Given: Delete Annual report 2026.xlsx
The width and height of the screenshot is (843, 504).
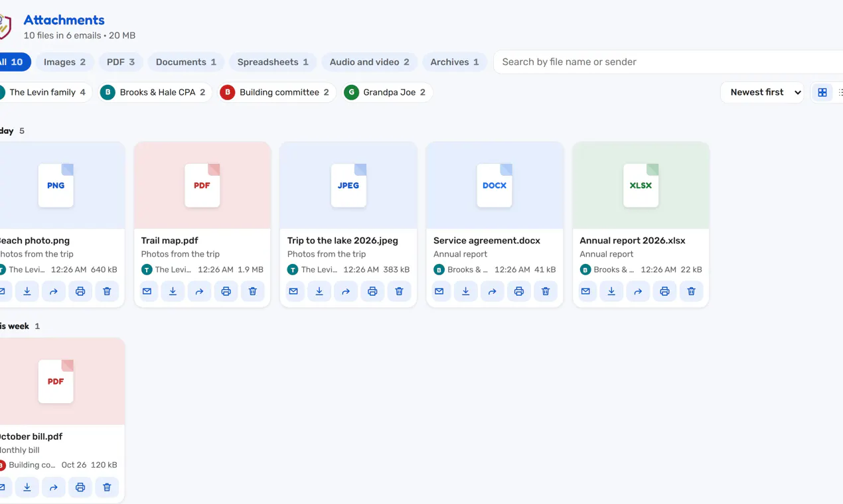Looking at the screenshot, I should pyautogui.click(x=691, y=291).
